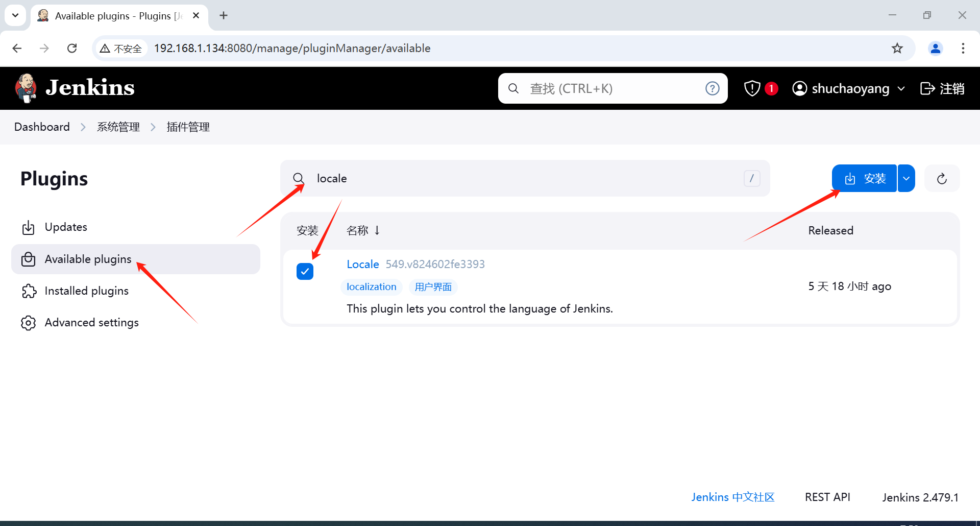The width and height of the screenshot is (980, 526).
Task: Click the browser bookmark star icon
Action: point(897,48)
